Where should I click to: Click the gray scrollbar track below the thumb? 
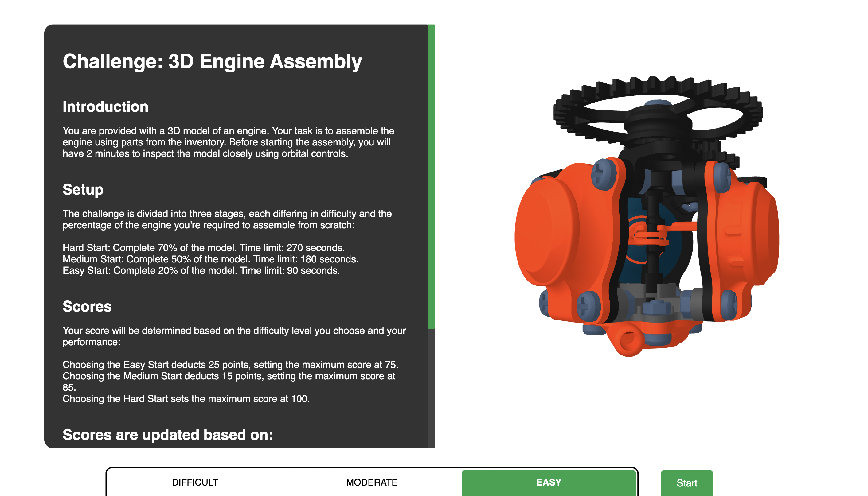[x=431, y=388]
